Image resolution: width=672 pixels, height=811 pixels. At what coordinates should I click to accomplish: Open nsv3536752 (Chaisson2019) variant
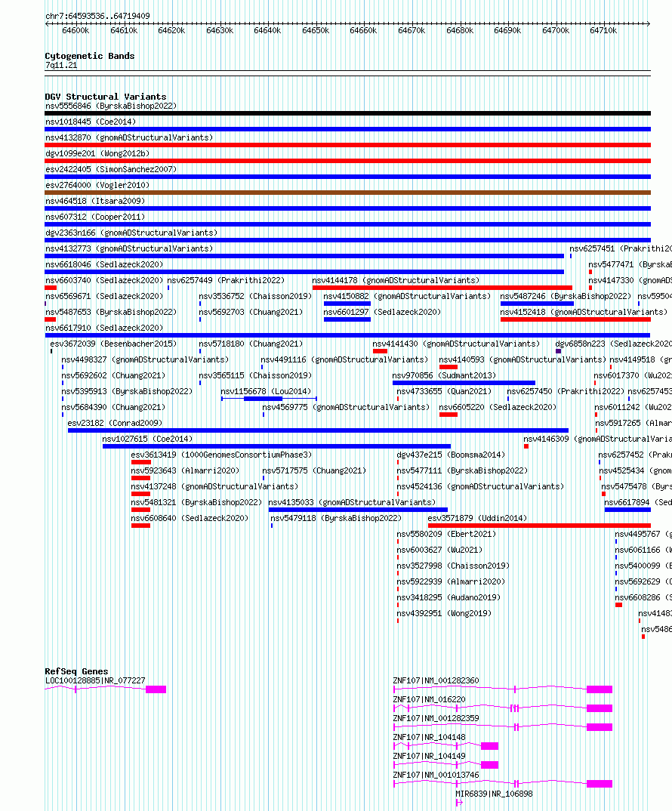point(255,296)
